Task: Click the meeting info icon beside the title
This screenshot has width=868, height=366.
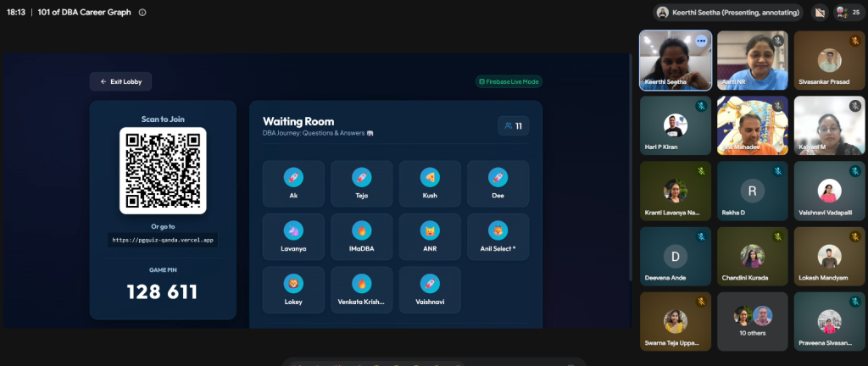Action: tap(142, 12)
